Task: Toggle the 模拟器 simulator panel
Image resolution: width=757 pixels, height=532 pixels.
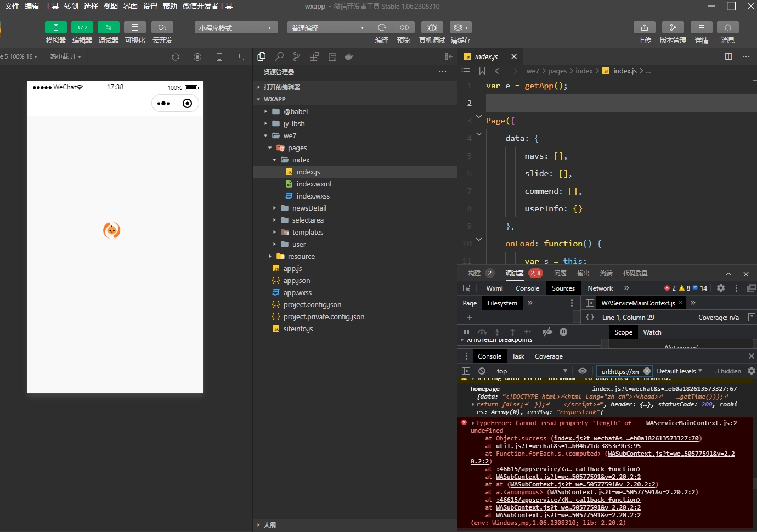Action: tap(55, 27)
